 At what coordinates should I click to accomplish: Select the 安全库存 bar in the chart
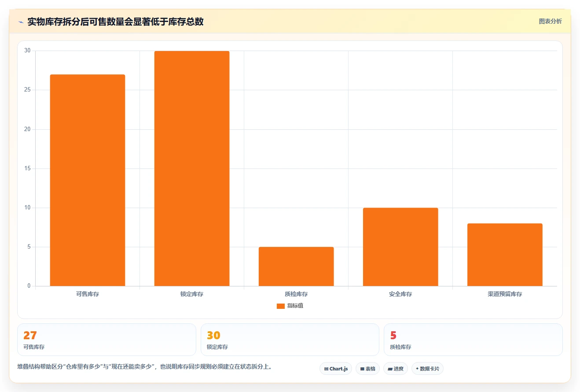[400, 247]
